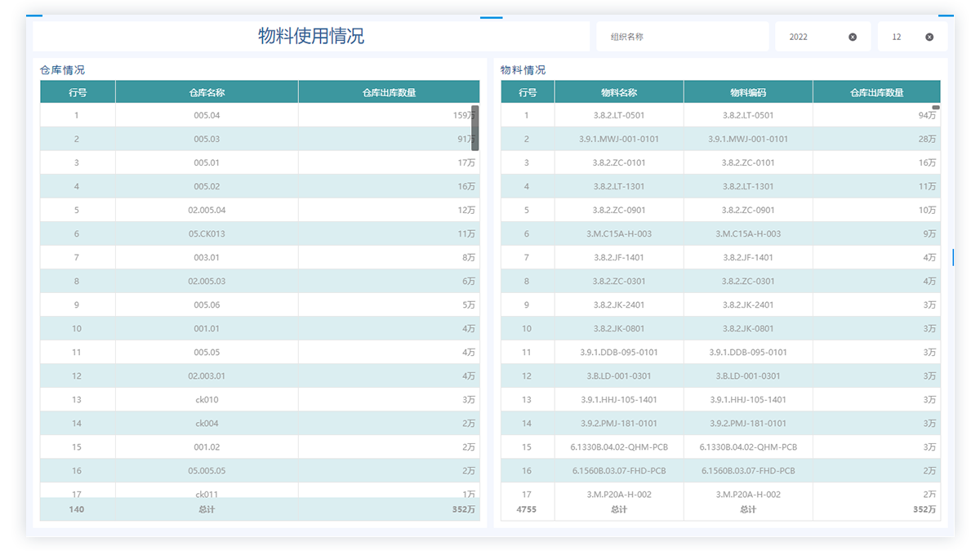Image resolution: width=980 pixels, height=551 pixels.
Task: Sort by 物料编码 column header
Action: point(748,92)
